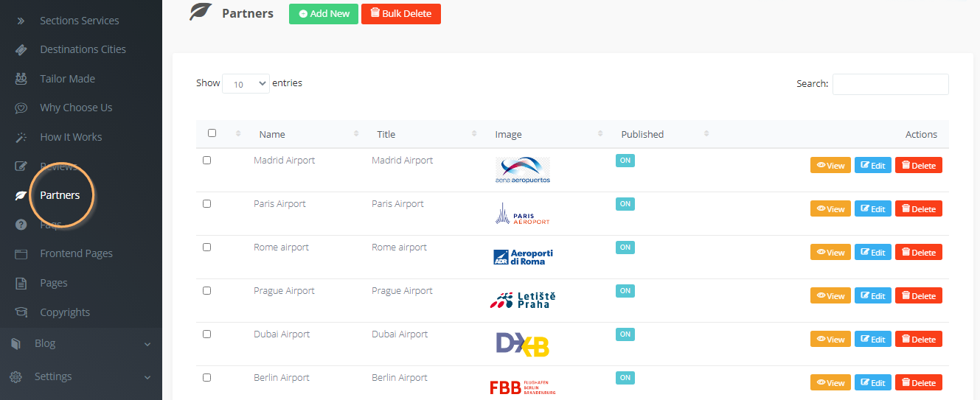Click the How It Works wand icon
980x400 pixels.
tap(21, 137)
